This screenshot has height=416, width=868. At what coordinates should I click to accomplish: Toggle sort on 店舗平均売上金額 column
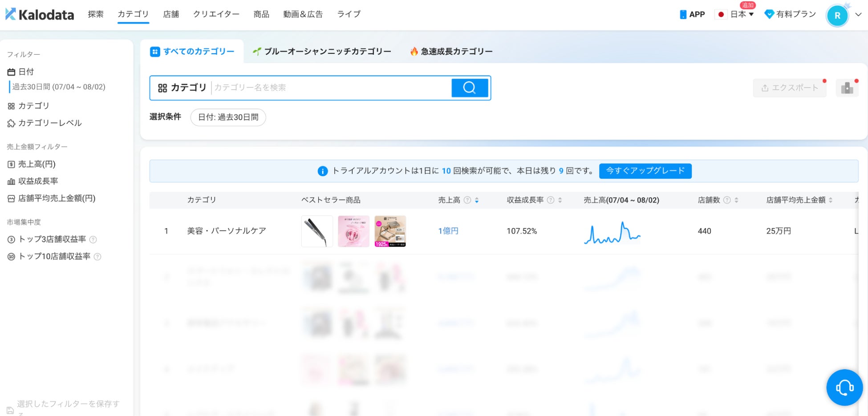click(x=831, y=200)
